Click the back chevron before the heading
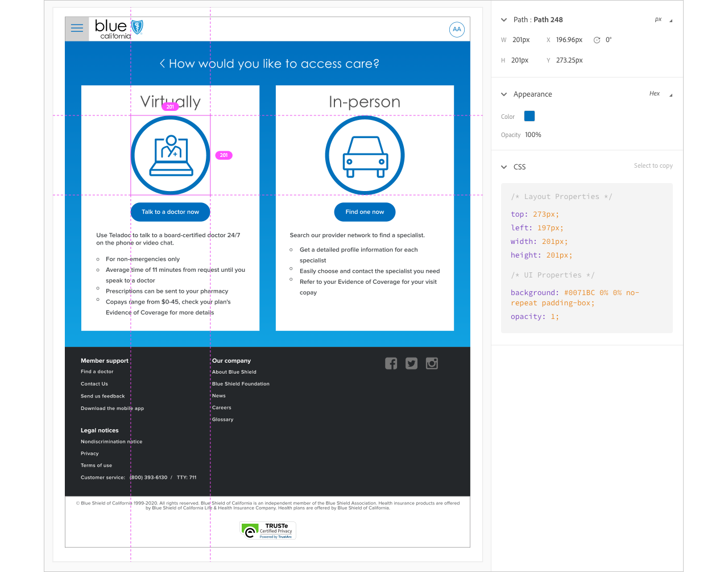Screen dimensions: 728x572 click(x=162, y=64)
